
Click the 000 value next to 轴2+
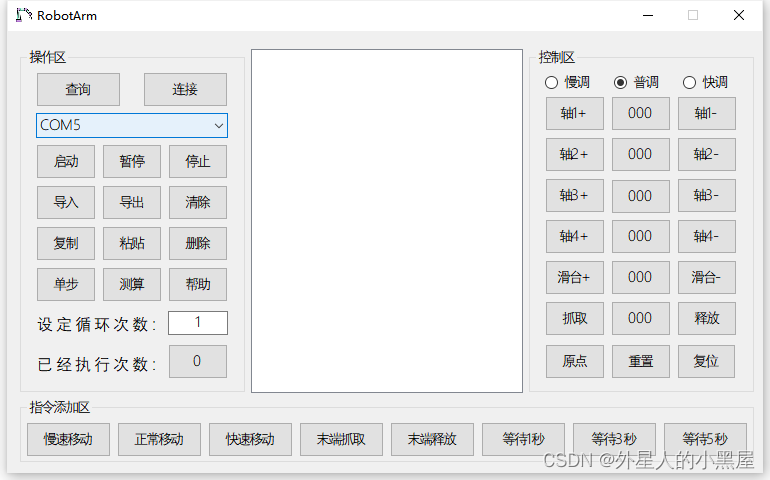pyautogui.click(x=640, y=154)
